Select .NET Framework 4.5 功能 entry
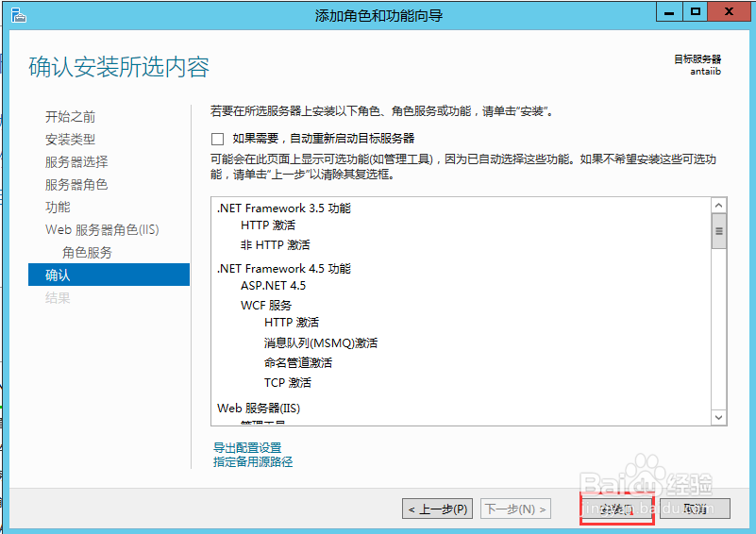This screenshot has width=756, height=534. (x=284, y=269)
